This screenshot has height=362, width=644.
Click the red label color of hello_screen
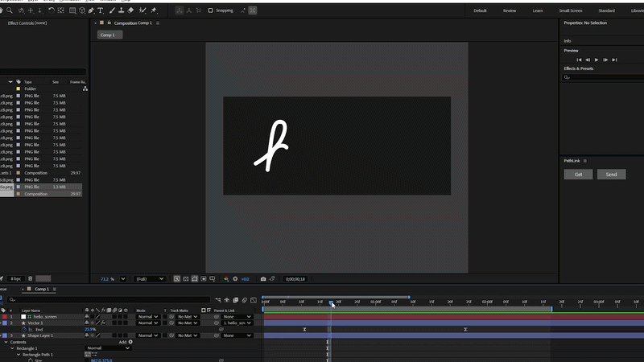click(5, 317)
